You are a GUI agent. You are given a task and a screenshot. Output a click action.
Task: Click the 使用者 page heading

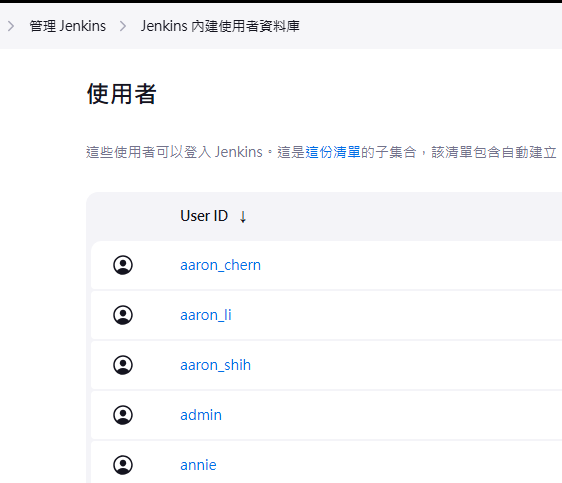(122, 94)
